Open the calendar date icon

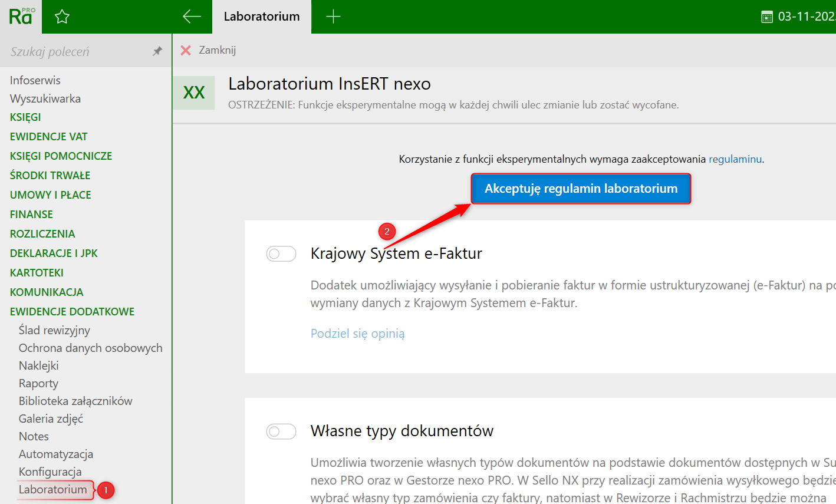pyautogui.click(x=767, y=17)
